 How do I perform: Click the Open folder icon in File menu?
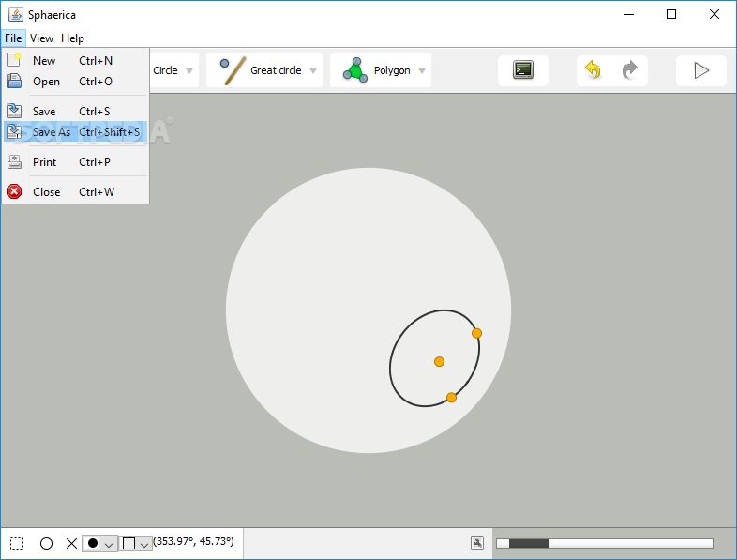14,81
